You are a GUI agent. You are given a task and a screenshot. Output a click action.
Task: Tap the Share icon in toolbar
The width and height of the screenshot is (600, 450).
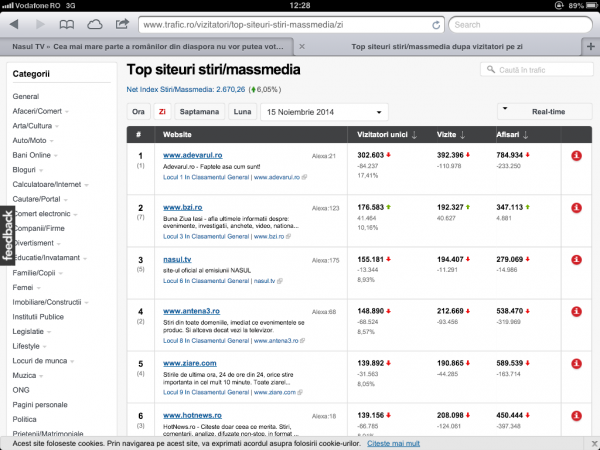pyautogui.click(x=121, y=23)
